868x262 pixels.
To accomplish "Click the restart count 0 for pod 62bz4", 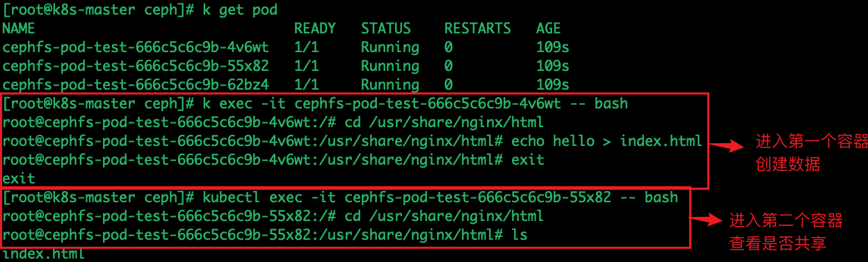I will click(x=449, y=85).
